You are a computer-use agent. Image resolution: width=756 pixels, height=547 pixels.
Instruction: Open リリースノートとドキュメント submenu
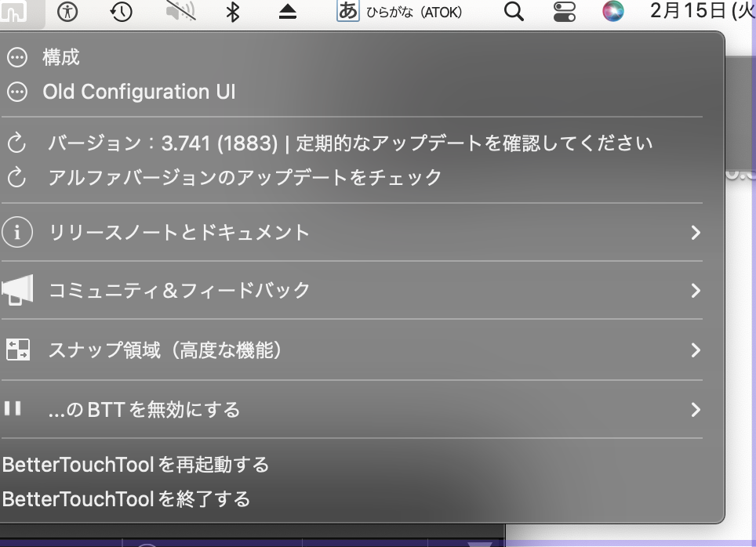point(352,232)
